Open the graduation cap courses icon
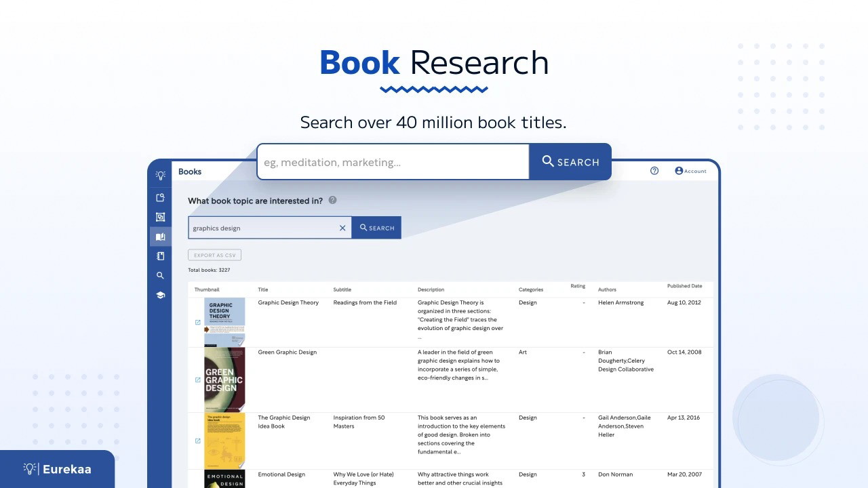The image size is (868, 488). (x=160, y=296)
